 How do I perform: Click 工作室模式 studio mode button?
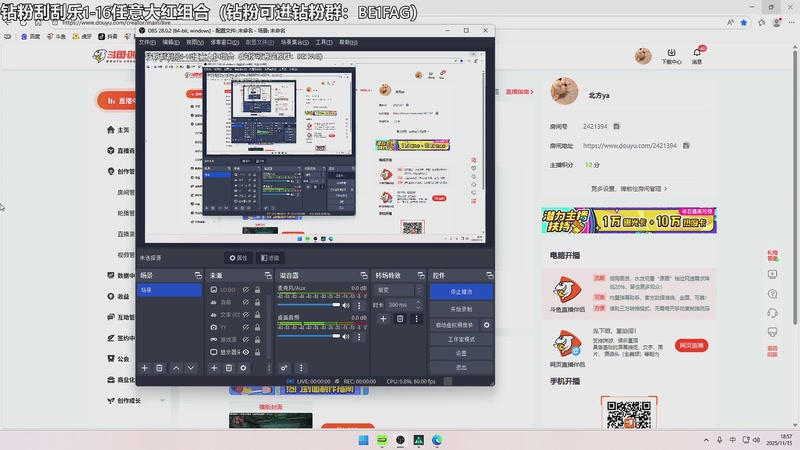(461, 339)
